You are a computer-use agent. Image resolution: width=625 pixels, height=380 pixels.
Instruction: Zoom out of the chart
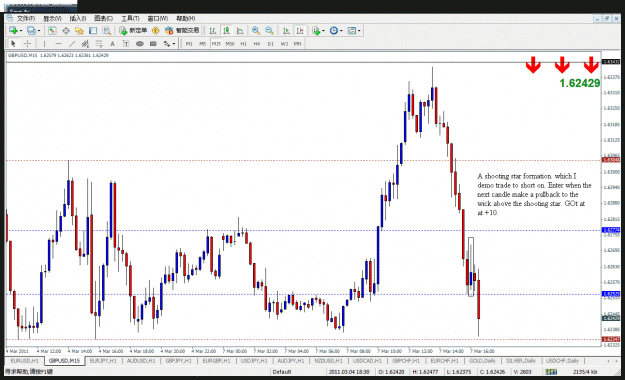coord(269,30)
